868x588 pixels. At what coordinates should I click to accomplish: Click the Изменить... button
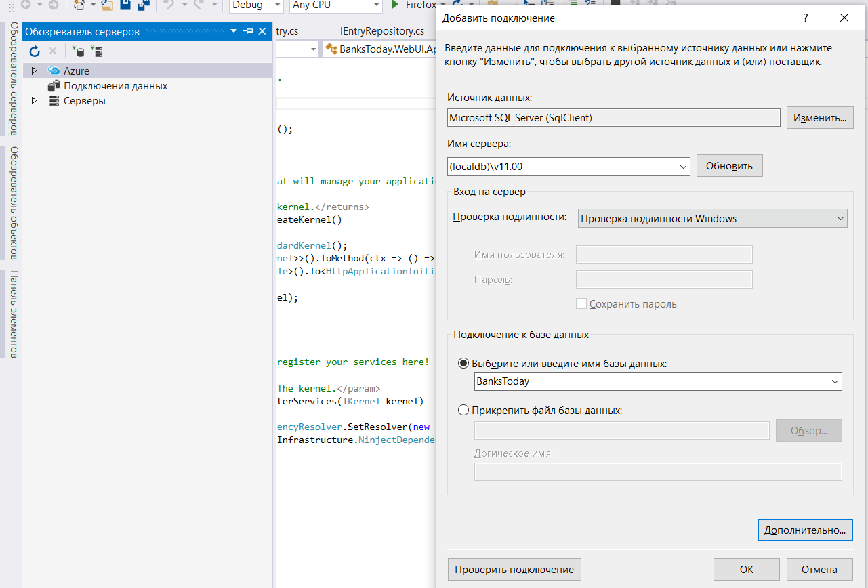(x=820, y=118)
